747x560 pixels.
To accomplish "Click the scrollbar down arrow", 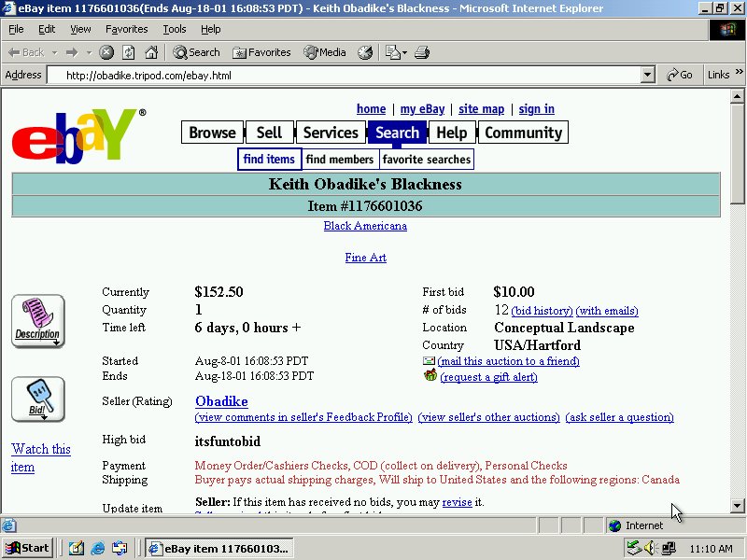I will (737, 506).
